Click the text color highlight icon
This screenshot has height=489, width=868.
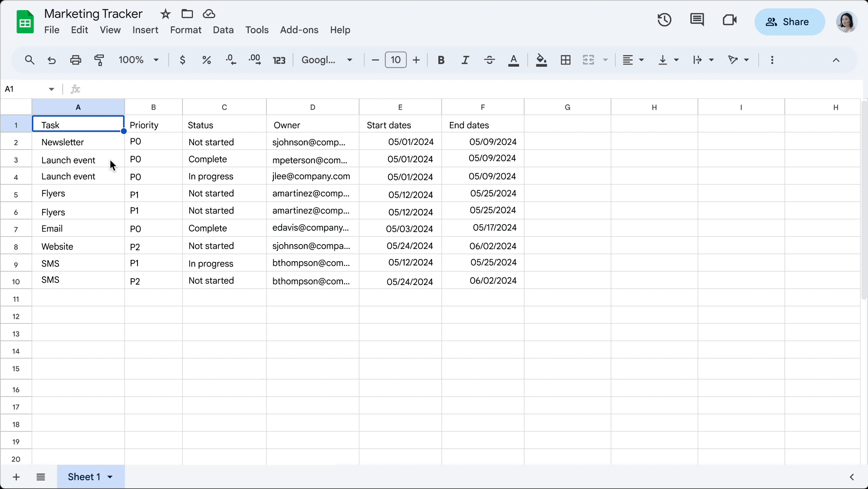514,60
